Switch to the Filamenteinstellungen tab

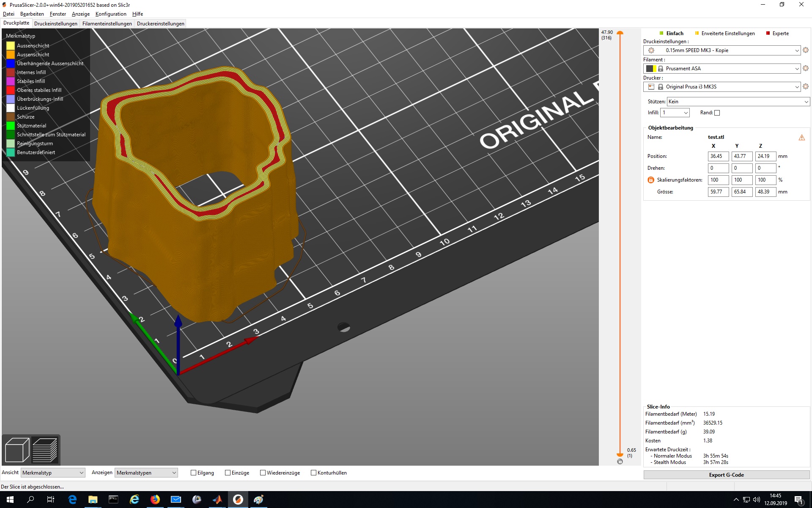107,24
